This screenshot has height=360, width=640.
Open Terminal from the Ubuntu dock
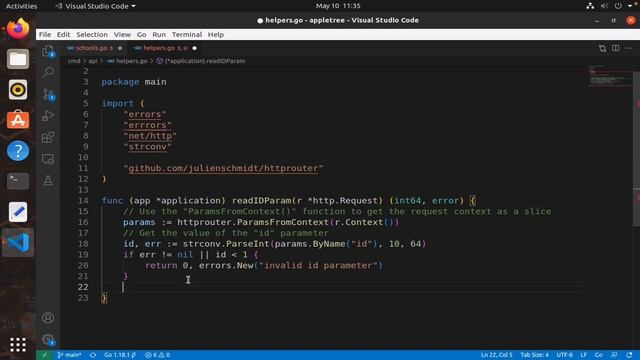click(18, 181)
